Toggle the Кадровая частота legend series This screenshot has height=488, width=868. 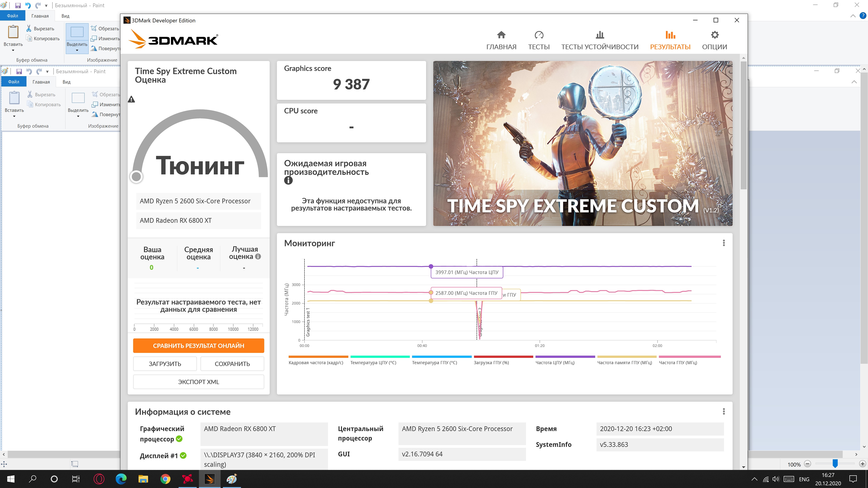pos(316,362)
